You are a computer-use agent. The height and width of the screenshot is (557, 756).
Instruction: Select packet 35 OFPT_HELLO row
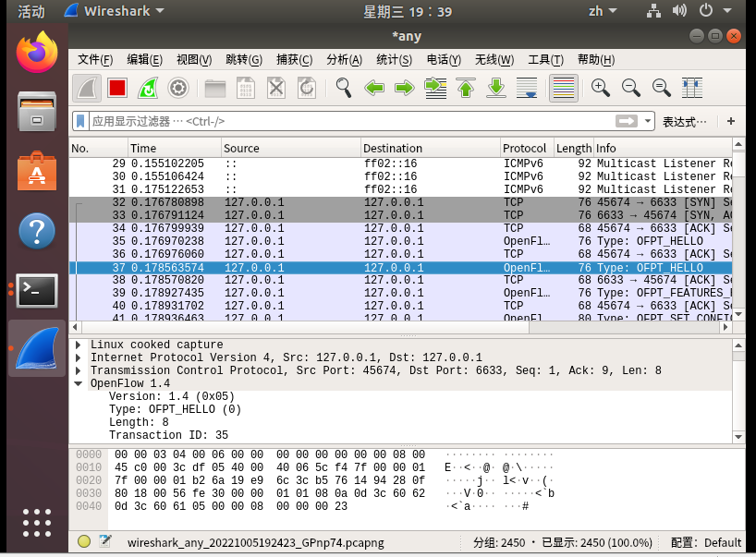tap(401, 241)
